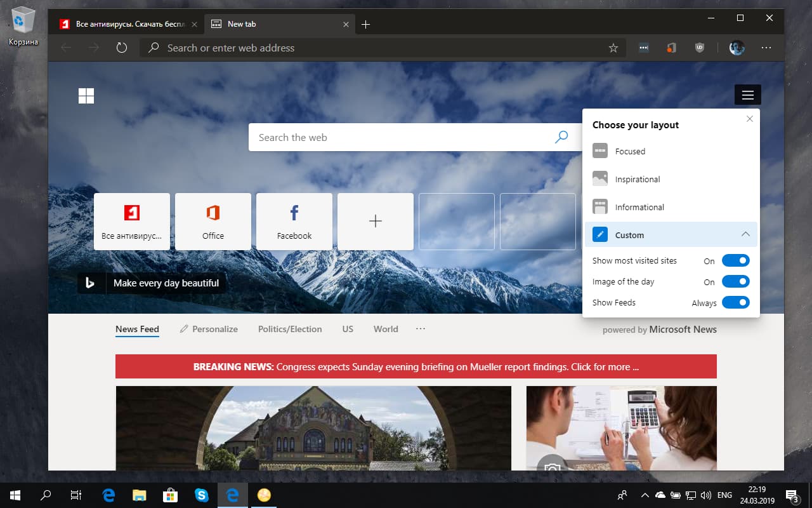Open the Все антивирусы quick link tile
The height and width of the screenshot is (508, 812).
[x=132, y=222]
